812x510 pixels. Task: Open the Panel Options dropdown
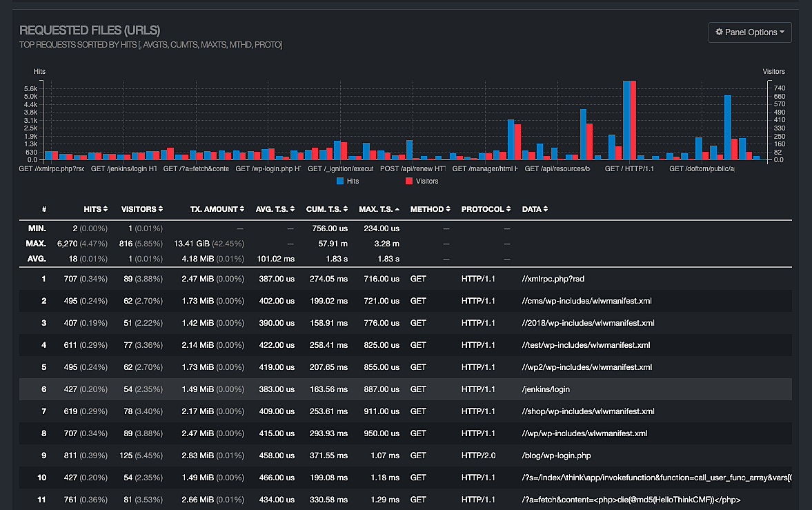click(750, 32)
